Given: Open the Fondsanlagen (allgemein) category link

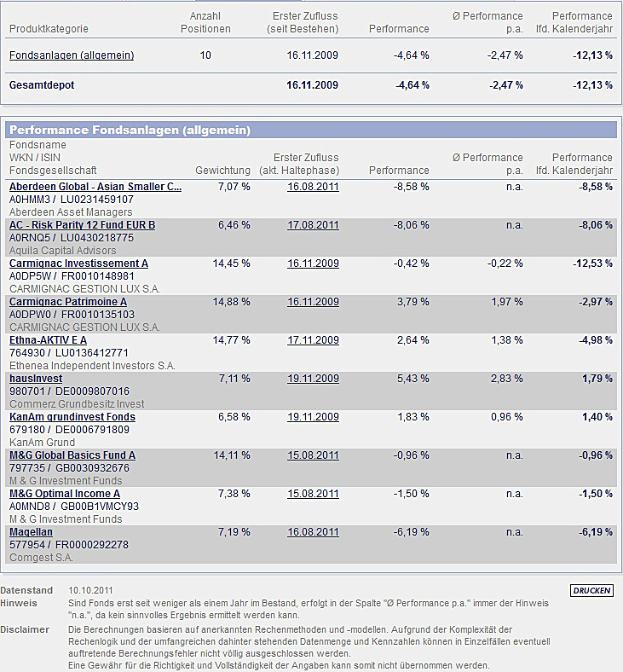Looking at the screenshot, I should tap(72, 55).
